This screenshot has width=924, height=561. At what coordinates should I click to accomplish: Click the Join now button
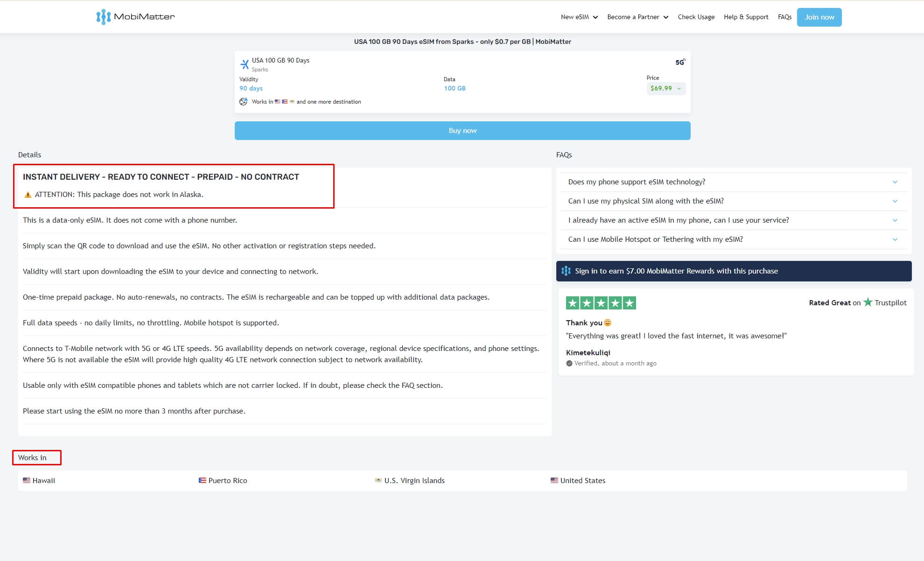[819, 17]
